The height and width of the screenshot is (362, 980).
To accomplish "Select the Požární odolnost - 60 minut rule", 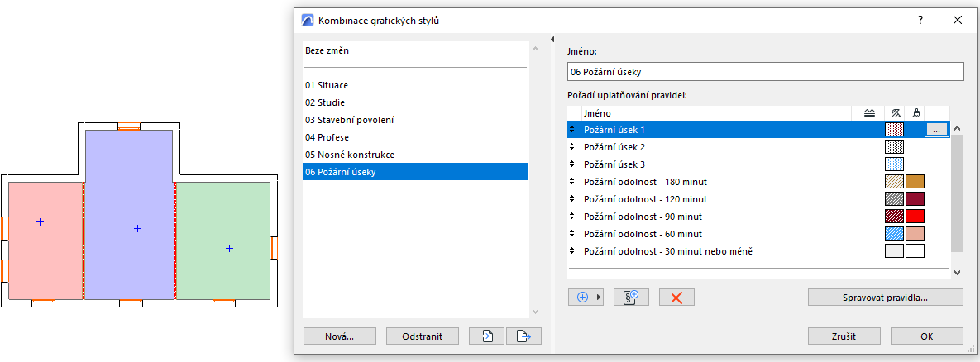I will tap(643, 234).
